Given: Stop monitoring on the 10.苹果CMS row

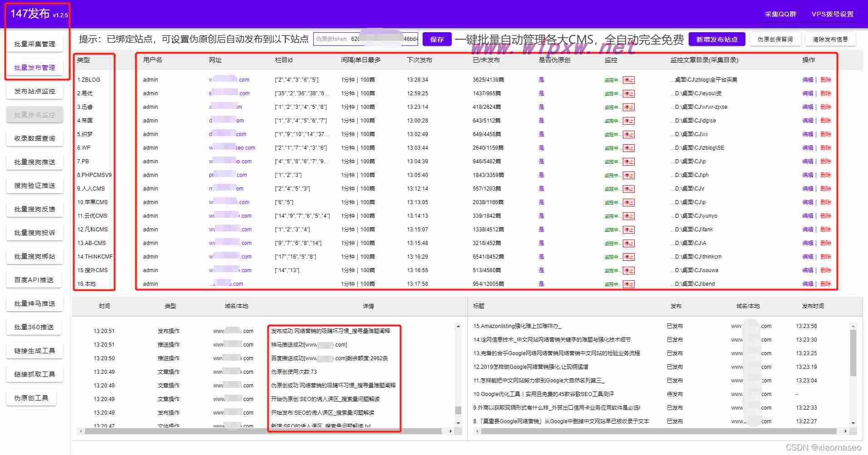Looking at the screenshot, I should point(629,202).
